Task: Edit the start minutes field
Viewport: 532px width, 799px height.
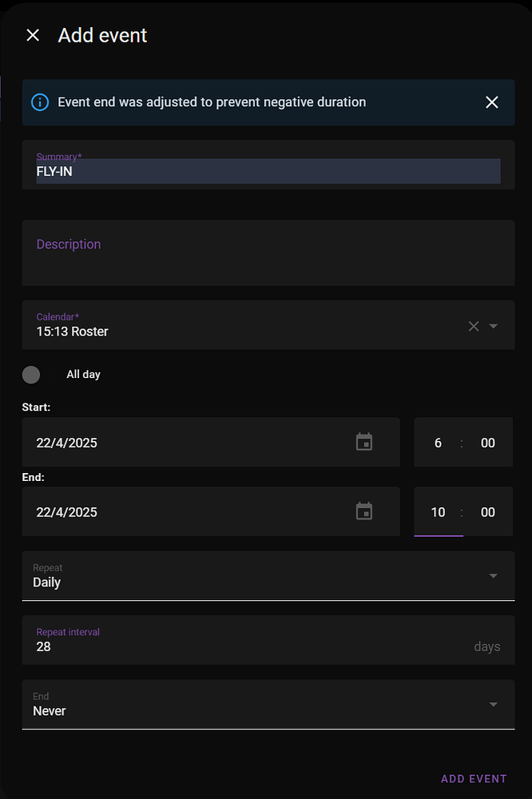Action: (x=487, y=443)
